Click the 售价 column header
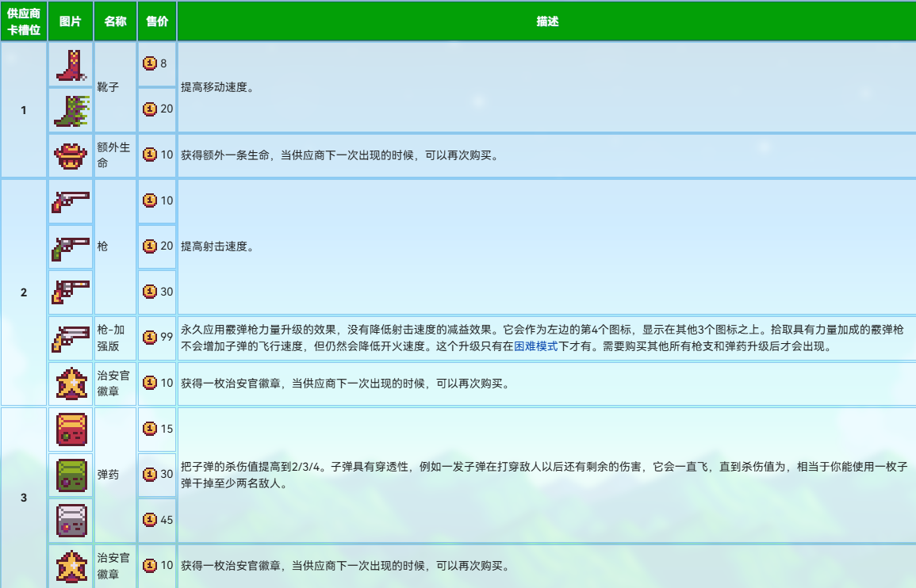The width and height of the screenshot is (916, 588). point(157,21)
